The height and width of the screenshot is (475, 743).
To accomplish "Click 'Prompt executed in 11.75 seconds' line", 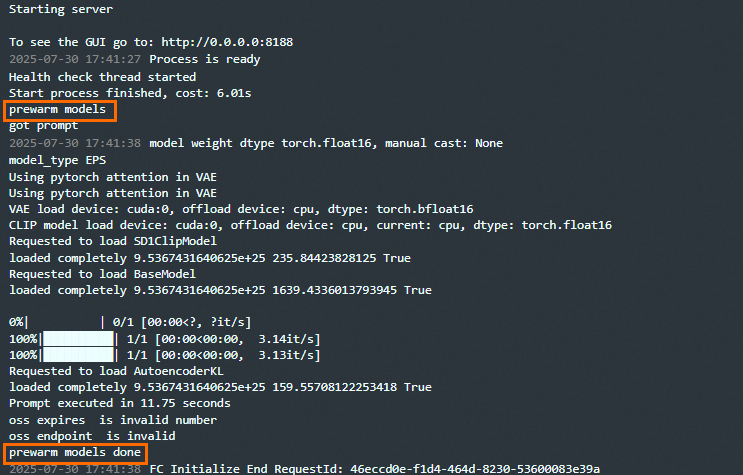I will 119,403.
